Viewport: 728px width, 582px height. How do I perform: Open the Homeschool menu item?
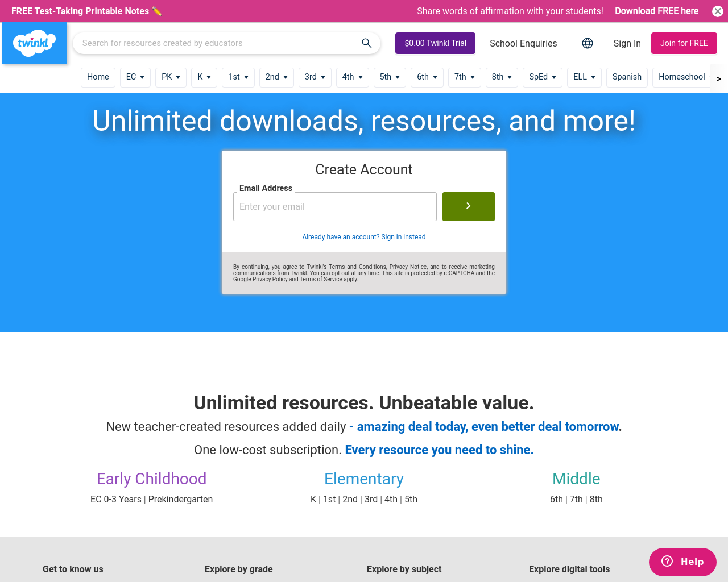pyautogui.click(x=681, y=77)
